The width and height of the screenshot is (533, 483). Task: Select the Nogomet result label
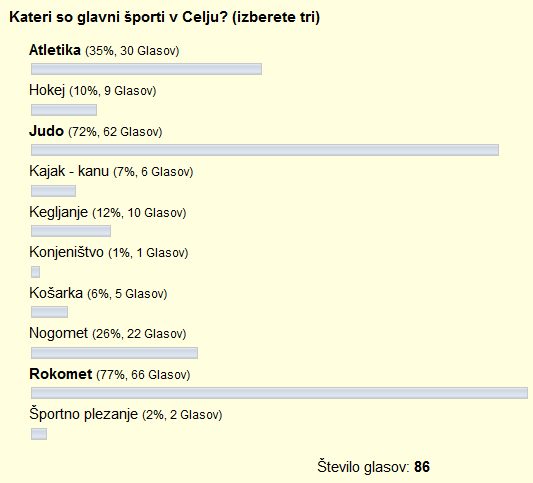pyautogui.click(x=108, y=333)
